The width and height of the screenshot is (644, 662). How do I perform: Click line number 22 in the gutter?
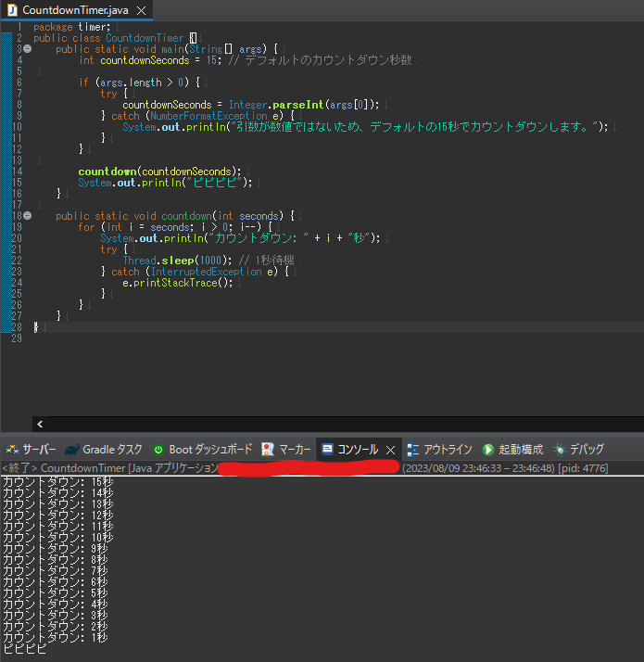click(x=16, y=261)
